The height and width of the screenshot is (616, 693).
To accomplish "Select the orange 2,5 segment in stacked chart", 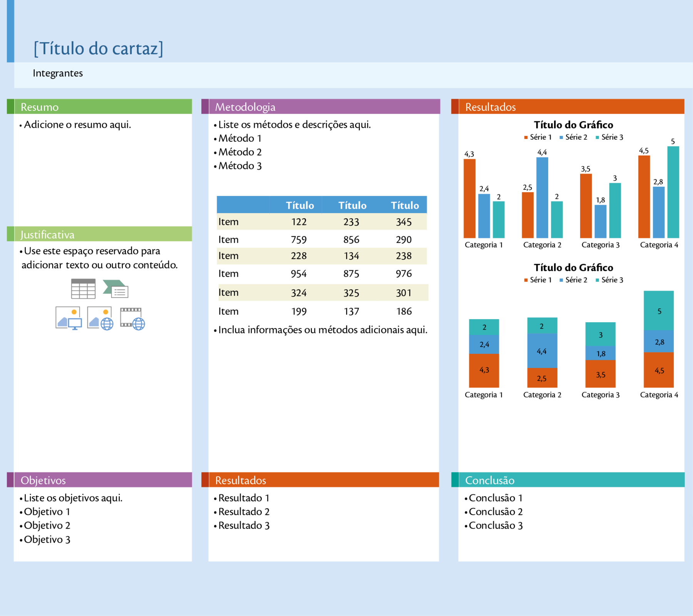I will (542, 378).
